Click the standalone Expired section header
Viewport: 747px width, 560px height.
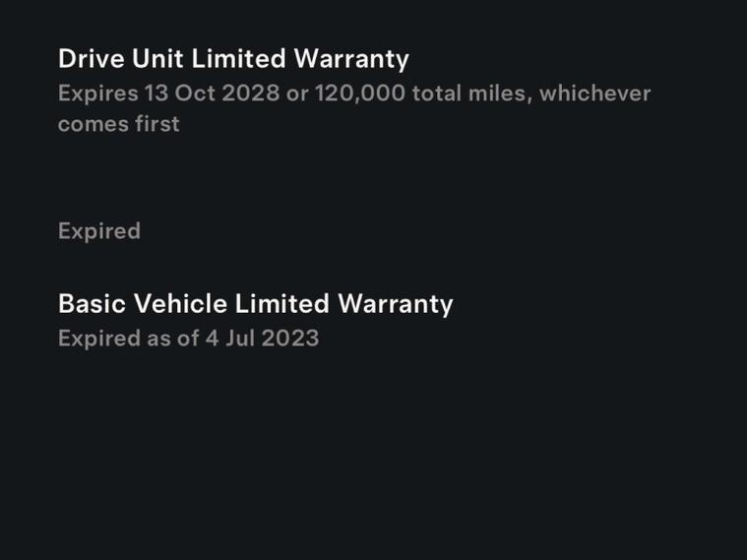(x=99, y=231)
